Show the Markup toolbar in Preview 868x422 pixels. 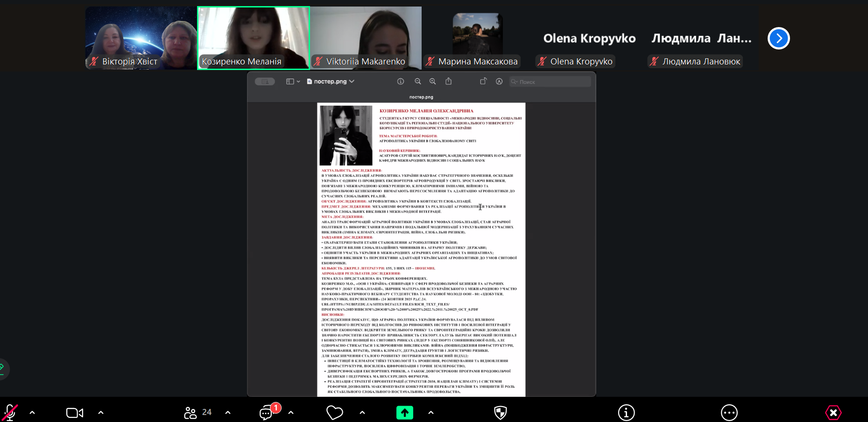[x=499, y=81]
